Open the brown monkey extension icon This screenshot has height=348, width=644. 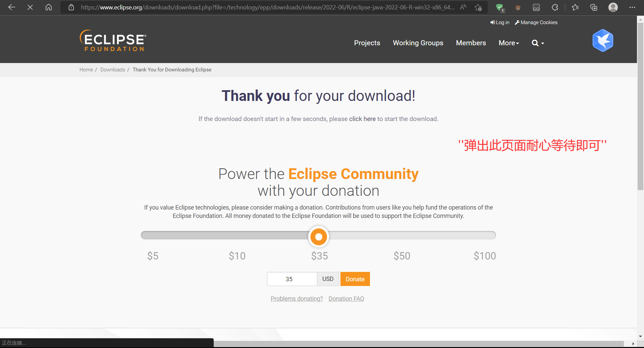[518, 7]
